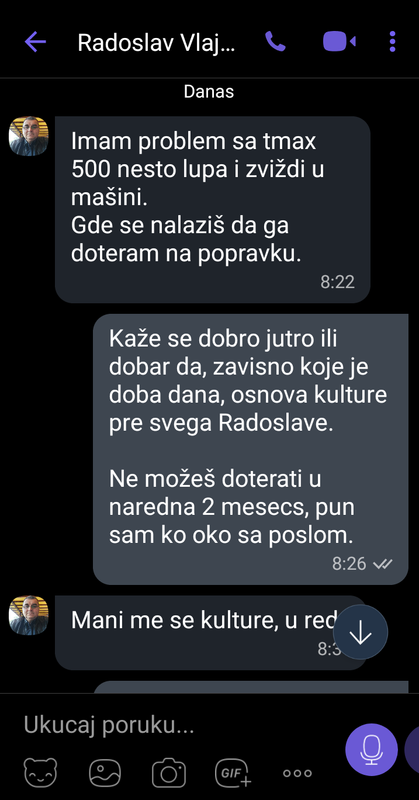Go back using the left arrow
Screen dimensions: 419x800
[35, 42]
